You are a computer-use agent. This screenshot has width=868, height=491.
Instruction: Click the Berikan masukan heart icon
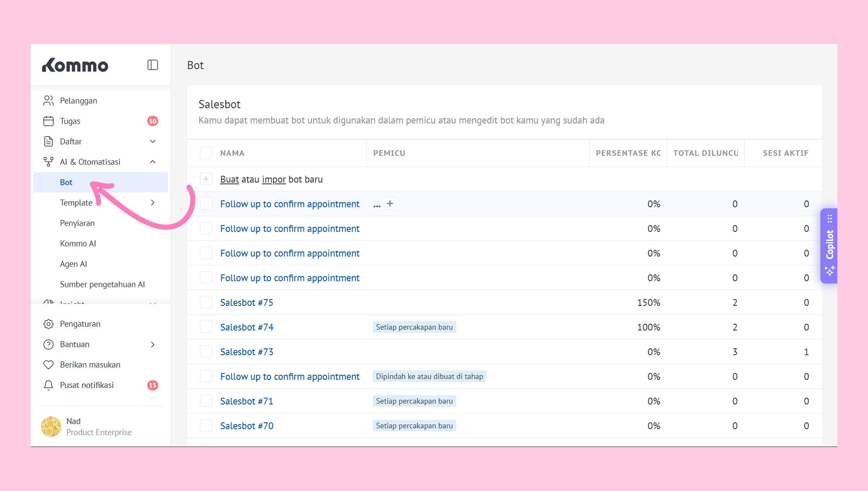click(48, 364)
